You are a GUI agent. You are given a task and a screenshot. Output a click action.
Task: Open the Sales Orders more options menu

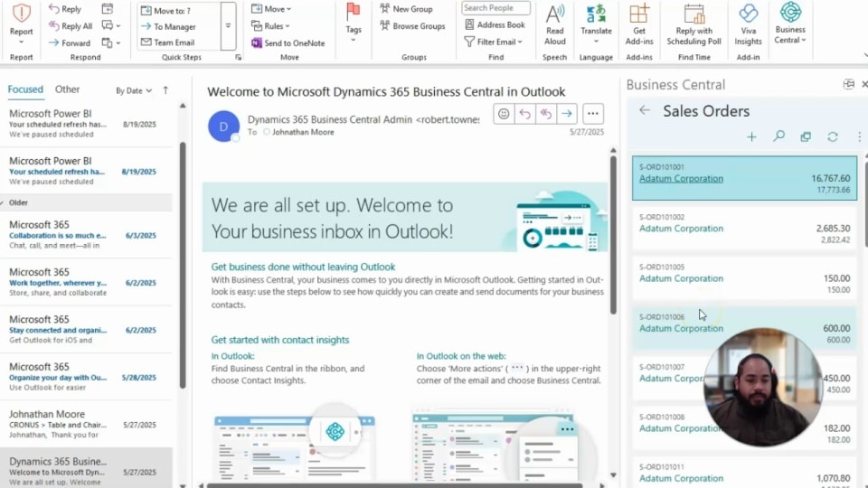pos(859,136)
